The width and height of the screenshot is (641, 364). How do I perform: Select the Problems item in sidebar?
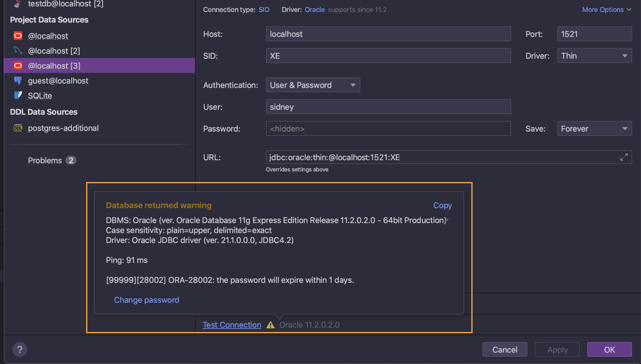(45, 160)
